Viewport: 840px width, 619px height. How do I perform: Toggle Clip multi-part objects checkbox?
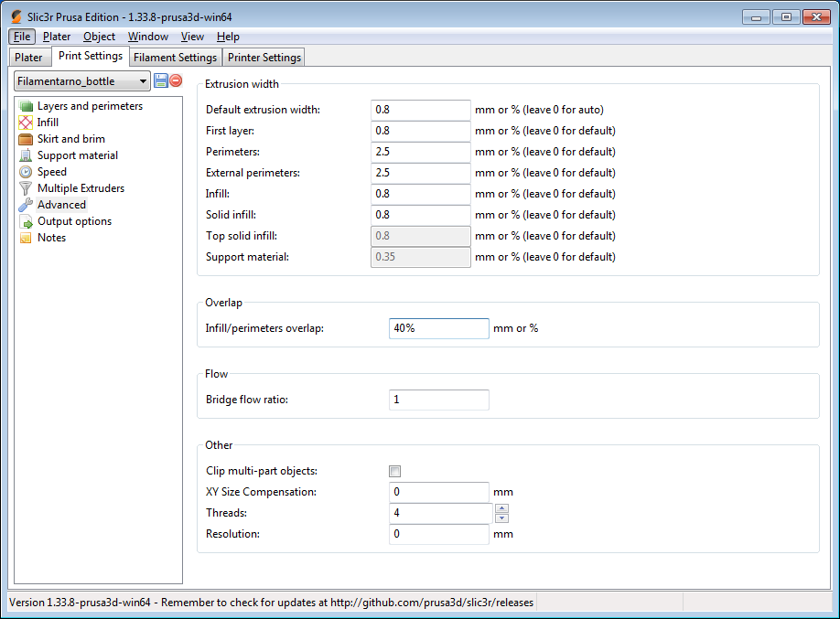(x=394, y=471)
